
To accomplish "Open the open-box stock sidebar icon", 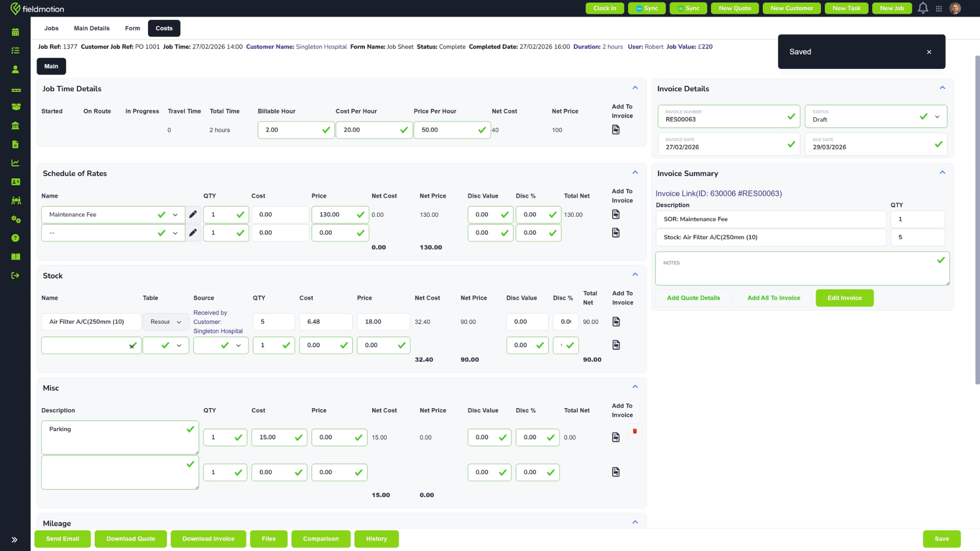I will pyautogui.click(x=16, y=107).
